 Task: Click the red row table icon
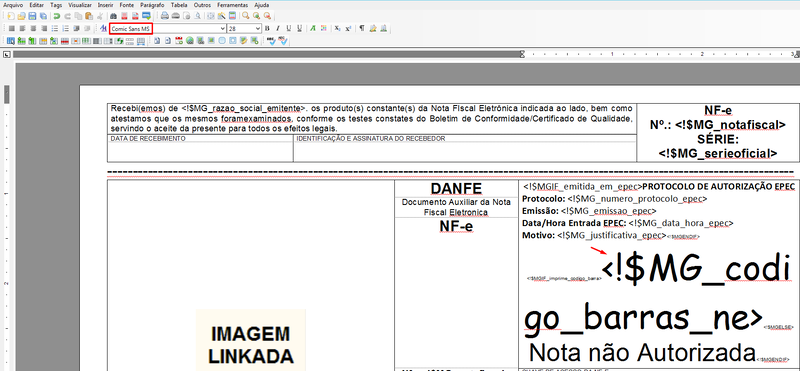[x=65, y=41]
